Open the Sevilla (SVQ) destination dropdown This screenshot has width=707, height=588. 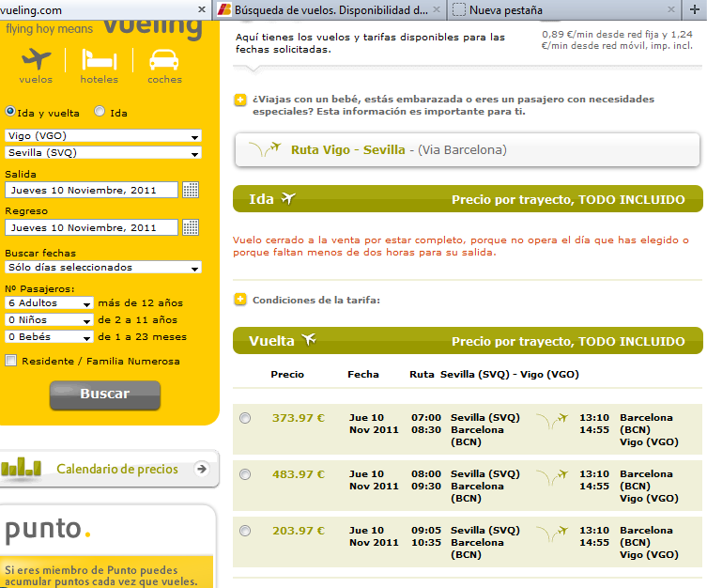(102, 153)
